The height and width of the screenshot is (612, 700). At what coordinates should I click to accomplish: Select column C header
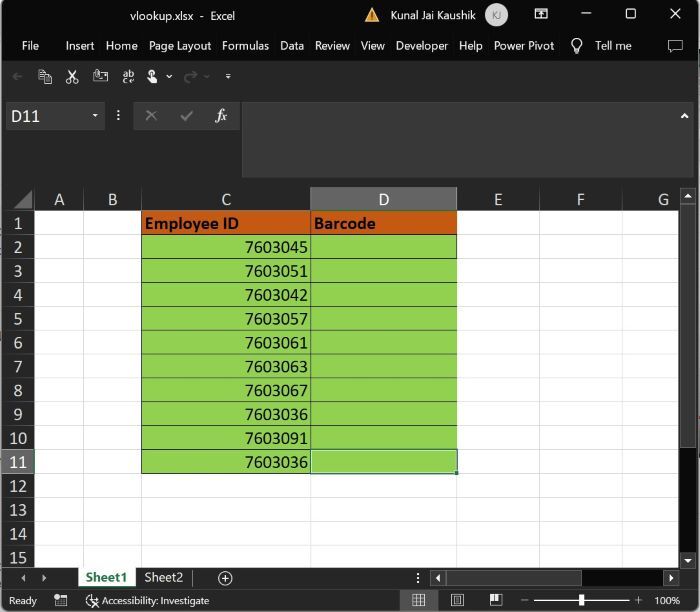click(x=226, y=199)
